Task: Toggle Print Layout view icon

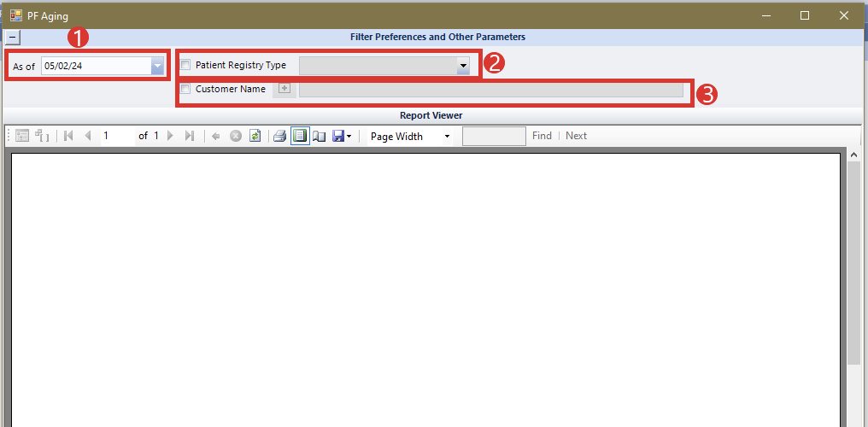Action: [x=299, y=136]
